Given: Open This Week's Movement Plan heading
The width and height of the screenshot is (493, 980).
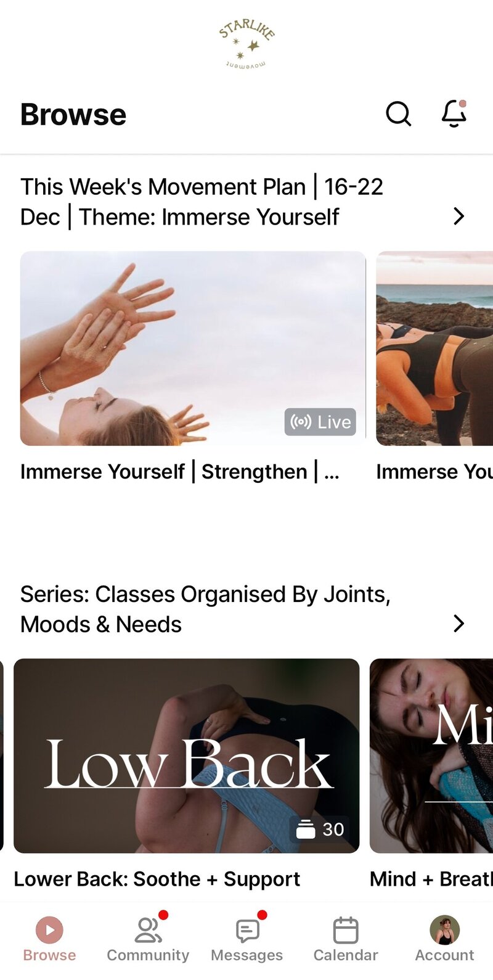Looking at the screenshot, I should (202, 202).
